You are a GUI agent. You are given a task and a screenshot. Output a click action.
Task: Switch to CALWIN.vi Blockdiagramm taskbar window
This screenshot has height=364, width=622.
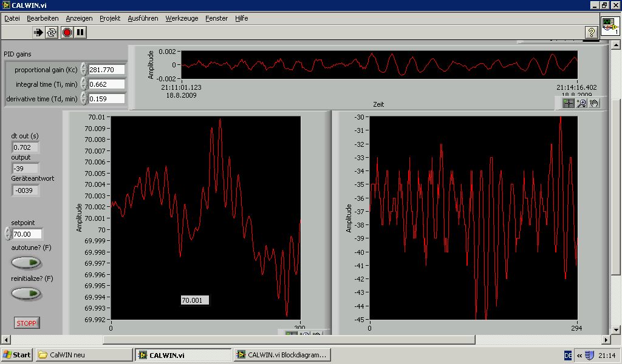pos(282,355)
